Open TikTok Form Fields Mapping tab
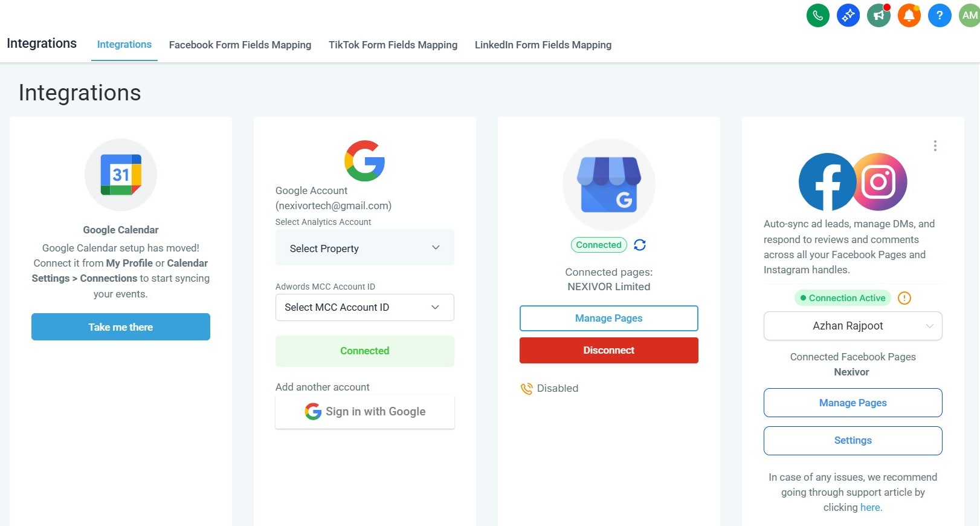Image resolution: width=980 pixels, height=526 pixels. (393, 45)
